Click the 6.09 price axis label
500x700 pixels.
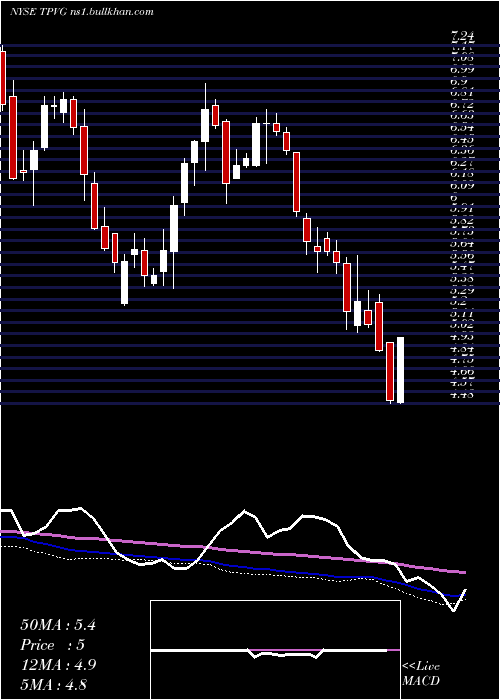click(x=462, y=184)
